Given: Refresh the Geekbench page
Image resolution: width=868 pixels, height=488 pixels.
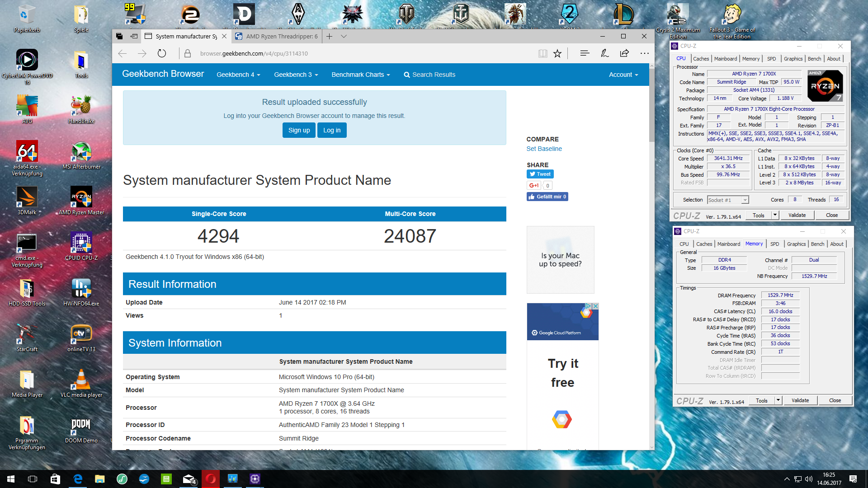Looking at the screenshot, I should pos(162,53).
